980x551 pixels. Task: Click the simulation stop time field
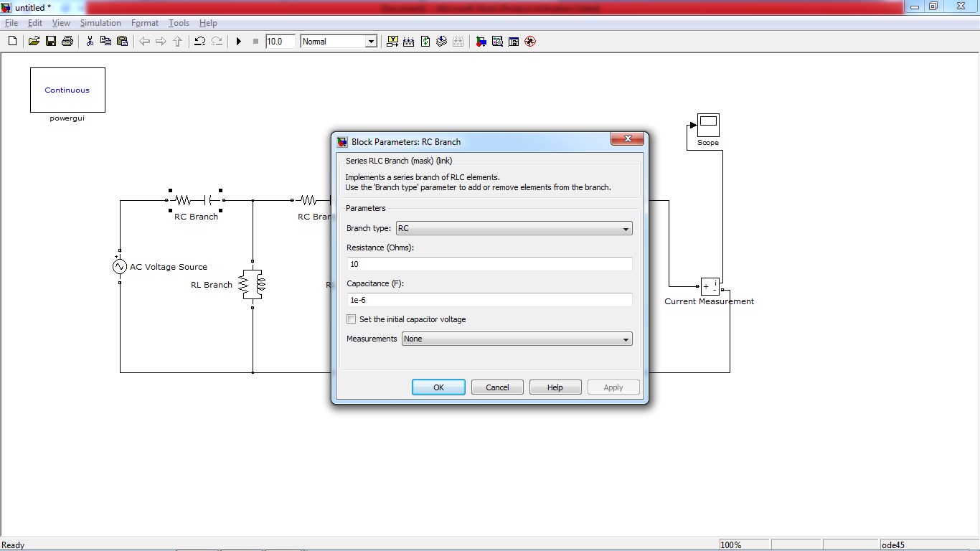click(279, 41)
